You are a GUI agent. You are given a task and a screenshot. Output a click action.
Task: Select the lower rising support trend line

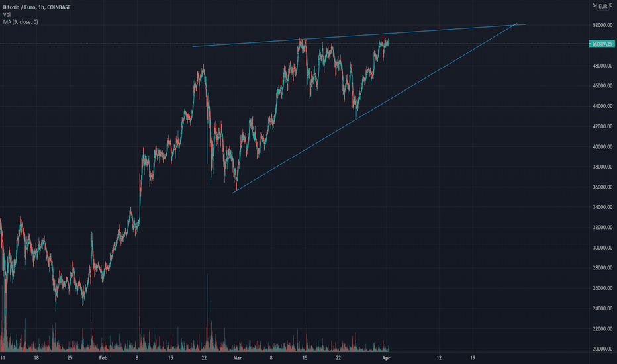(374, 109)
